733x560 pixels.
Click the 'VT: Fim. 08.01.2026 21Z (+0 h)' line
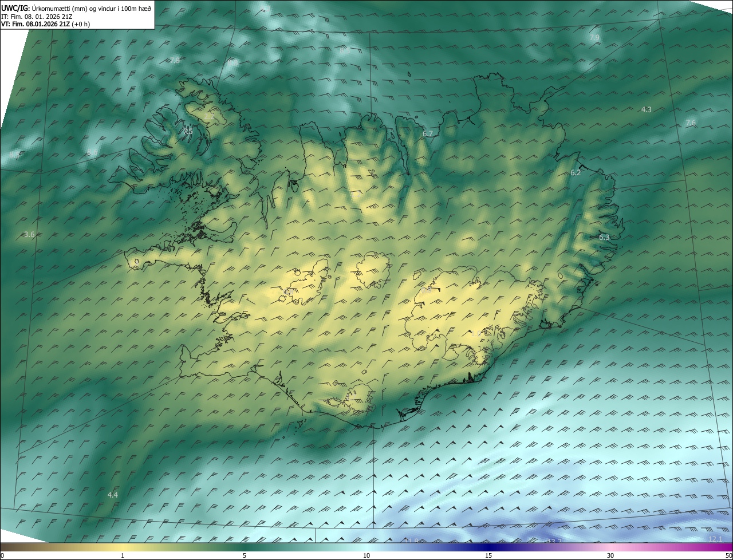(x=45, y=24)
